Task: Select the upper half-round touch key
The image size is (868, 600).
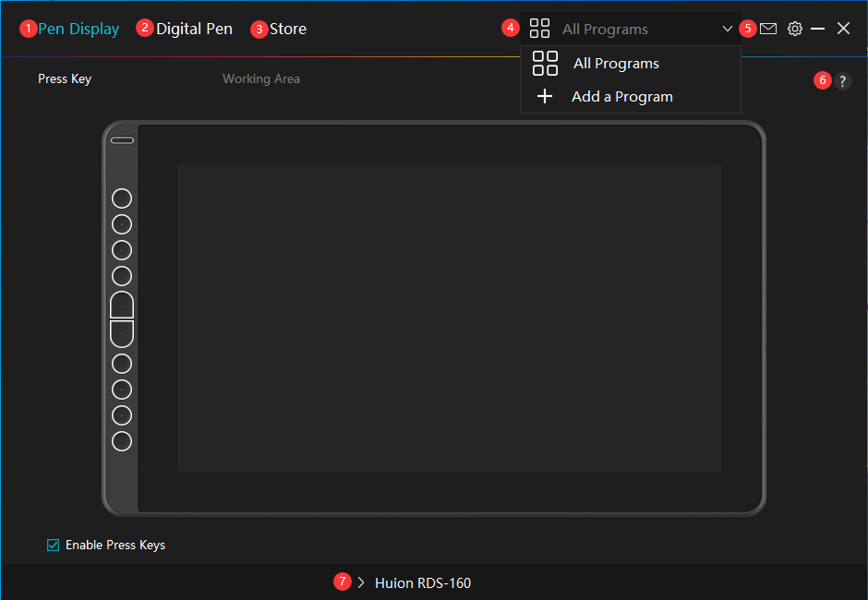Action: point(122,306)
